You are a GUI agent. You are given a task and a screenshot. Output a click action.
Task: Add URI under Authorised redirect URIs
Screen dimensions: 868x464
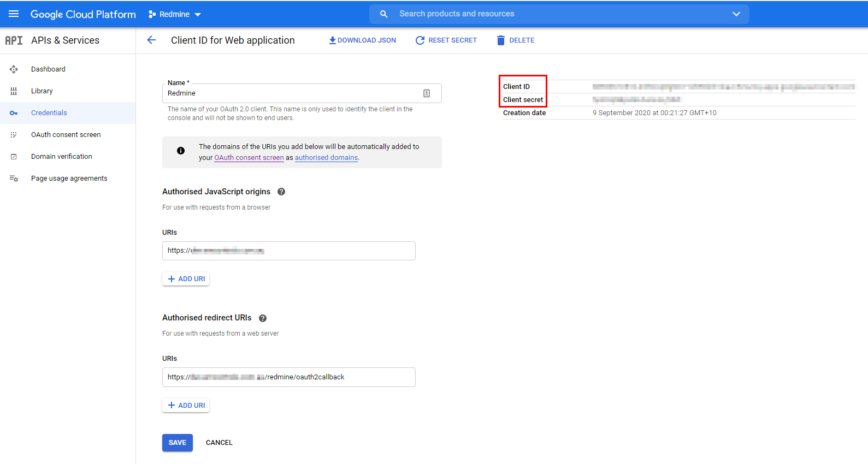tap(186, 406)
